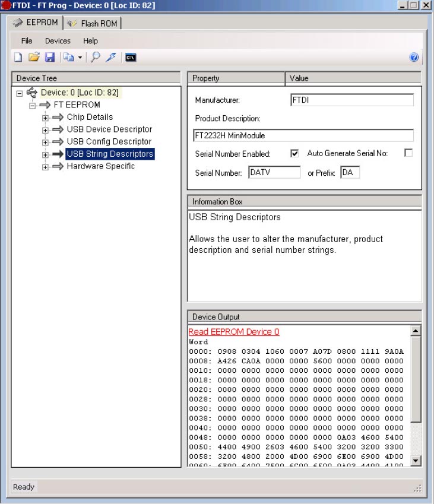Click the Copy documents toolbar icon
Viewport: 434px width, 504px height.
click(x=68, y=58)
